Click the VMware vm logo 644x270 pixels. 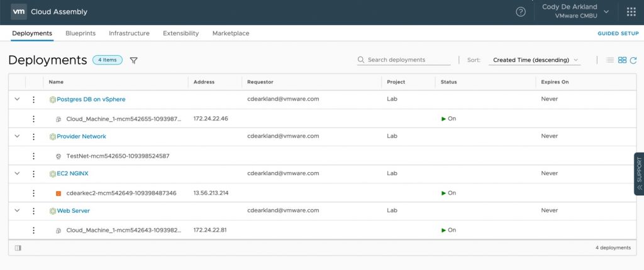click(18, 12)
